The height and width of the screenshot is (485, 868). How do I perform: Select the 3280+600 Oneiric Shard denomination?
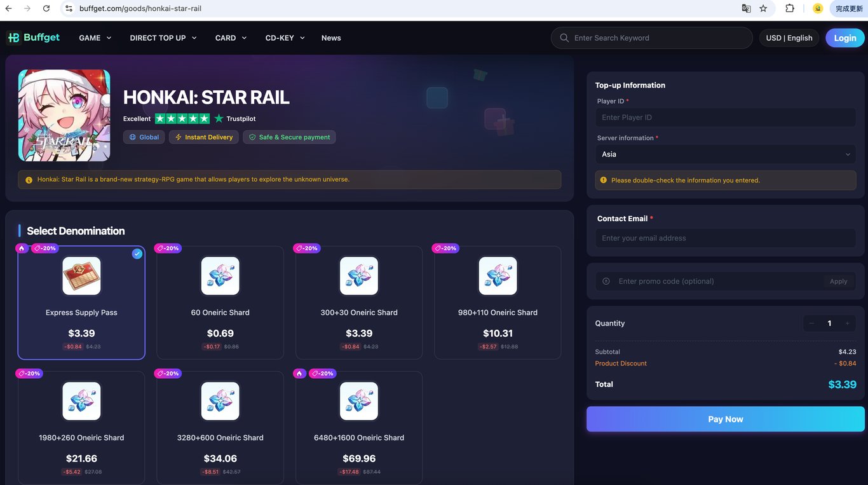220,428
